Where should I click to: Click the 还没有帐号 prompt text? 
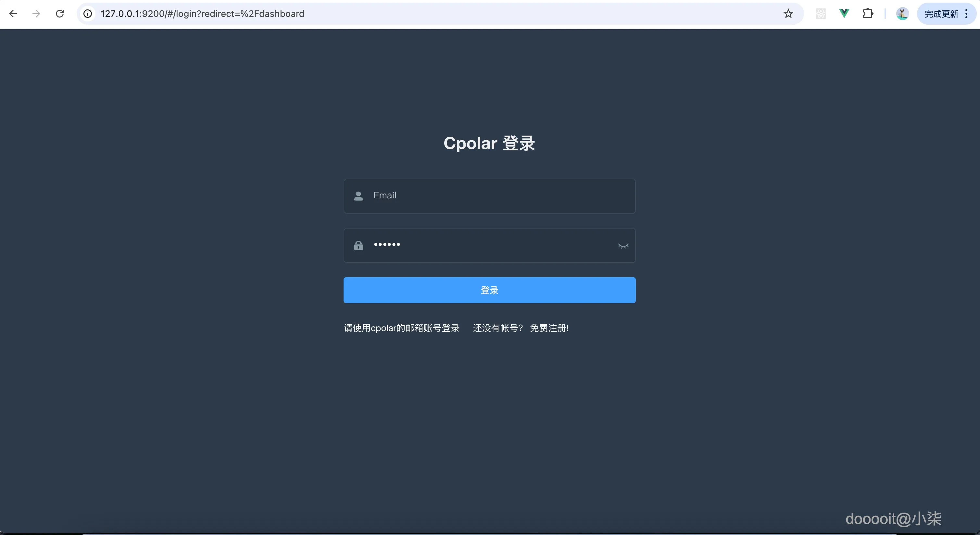[497, 328]
